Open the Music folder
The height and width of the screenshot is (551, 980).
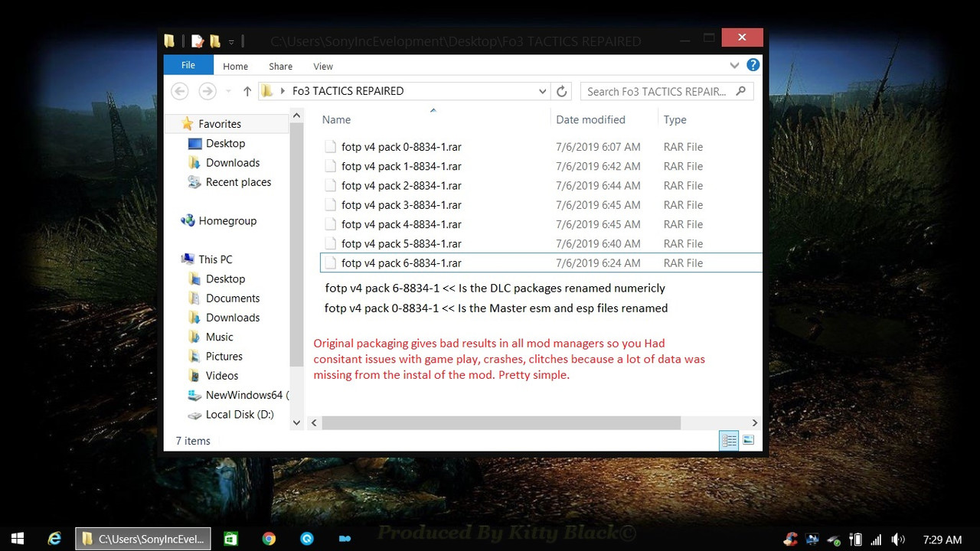pyautogui.click(x=219, y=337)
